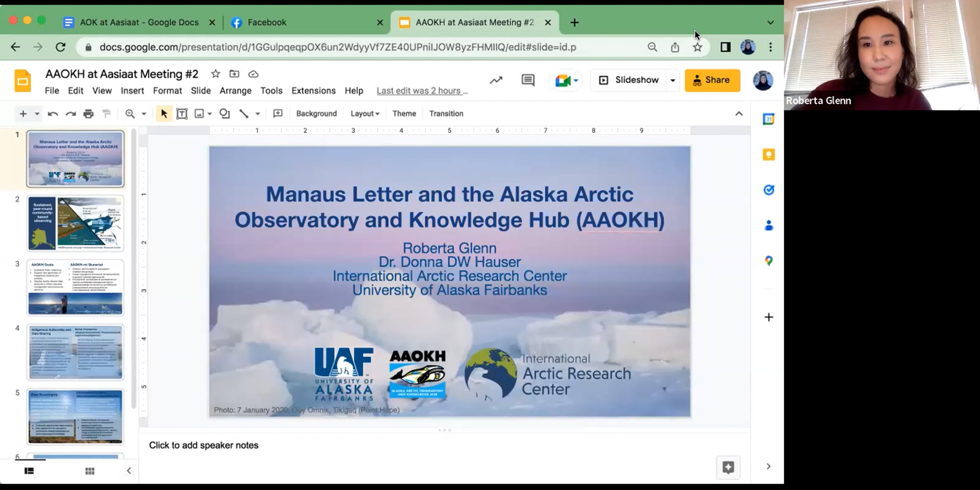This screenshot has width=980, height=490.
Task: Open the File menu
Action: (52, 91)
